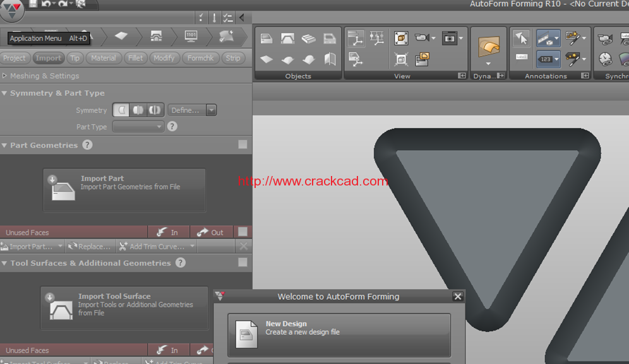Click the checklist icon above stage bar
This screenshot has height=364, width=629.
228,18
